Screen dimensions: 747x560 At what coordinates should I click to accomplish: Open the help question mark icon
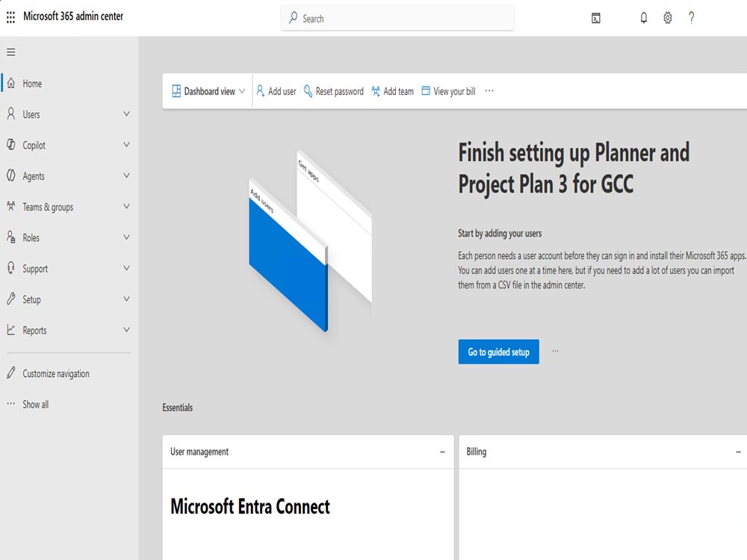tap(691, 18)
